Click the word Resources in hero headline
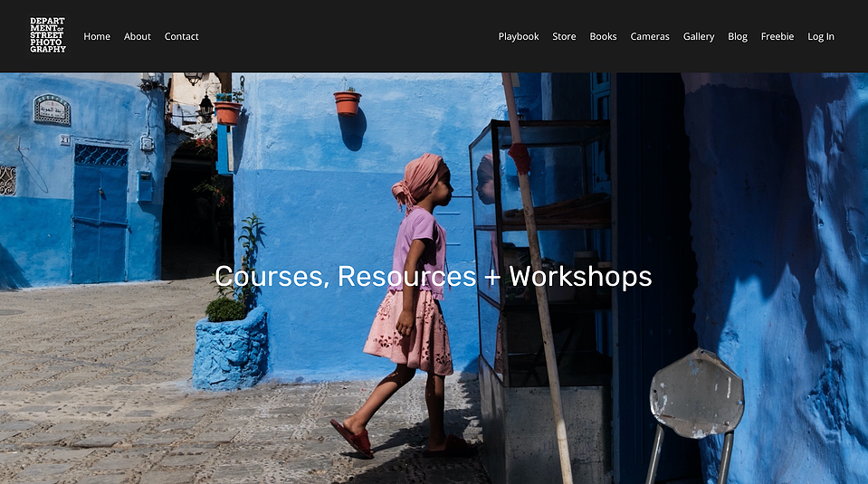The image size is (868, 484). click(407, 276)
